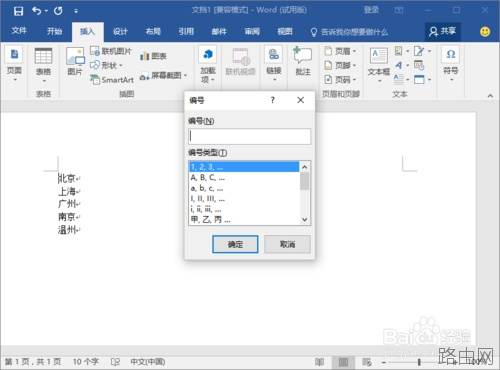Image resolution: width=500 pixels, height=370 pixels.
Task: Add a Comment (批注) icon
Action: click(303, 56)
